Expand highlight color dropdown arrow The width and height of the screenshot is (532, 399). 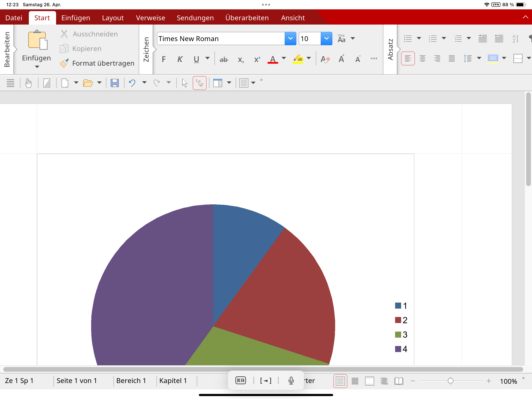point(309,58)
